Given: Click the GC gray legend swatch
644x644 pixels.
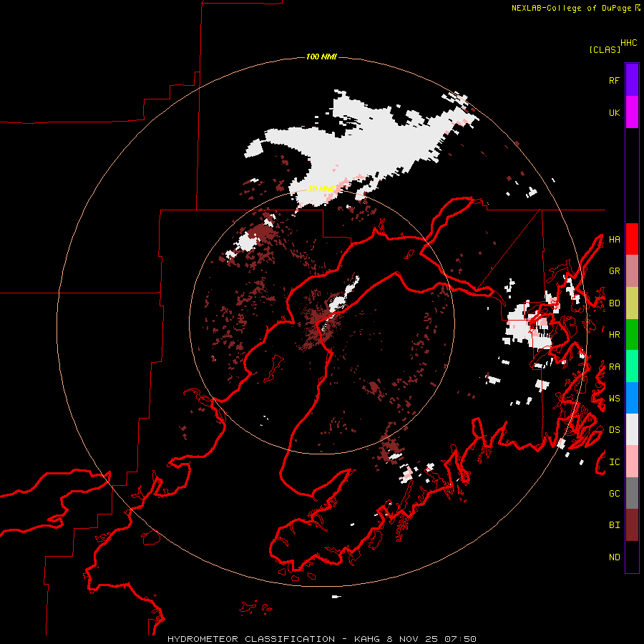Looking at the screenshot, I should pos(632,493).
